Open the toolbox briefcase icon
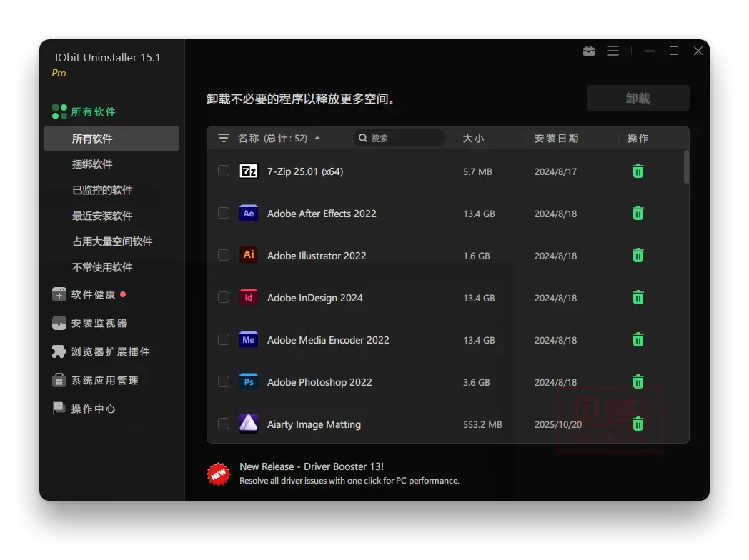 pyautogui.click(x=588, y=51)
